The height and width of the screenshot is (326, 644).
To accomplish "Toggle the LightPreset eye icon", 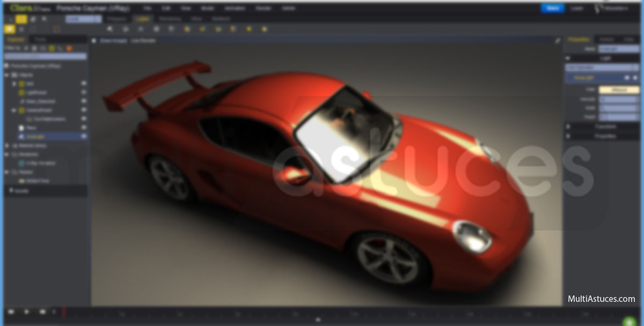I will (x=84, y=92).
